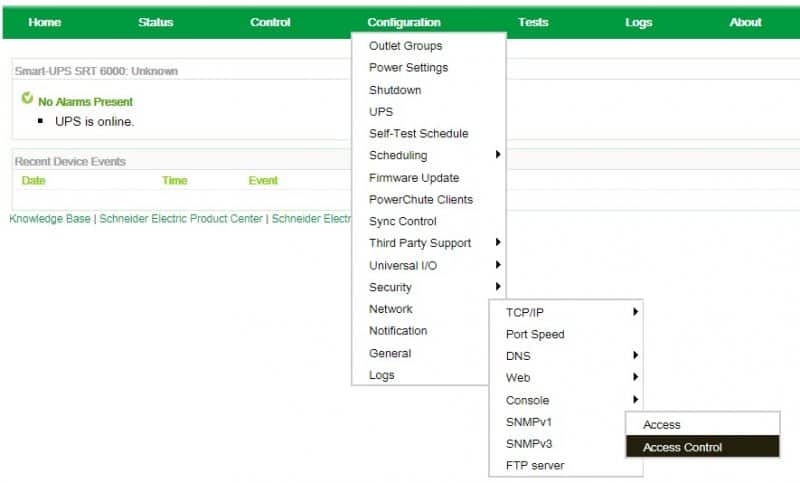The height and width of the screenshot is (483, 800).
Task: Expand the DNS submenu
Action: coord(518,356)
